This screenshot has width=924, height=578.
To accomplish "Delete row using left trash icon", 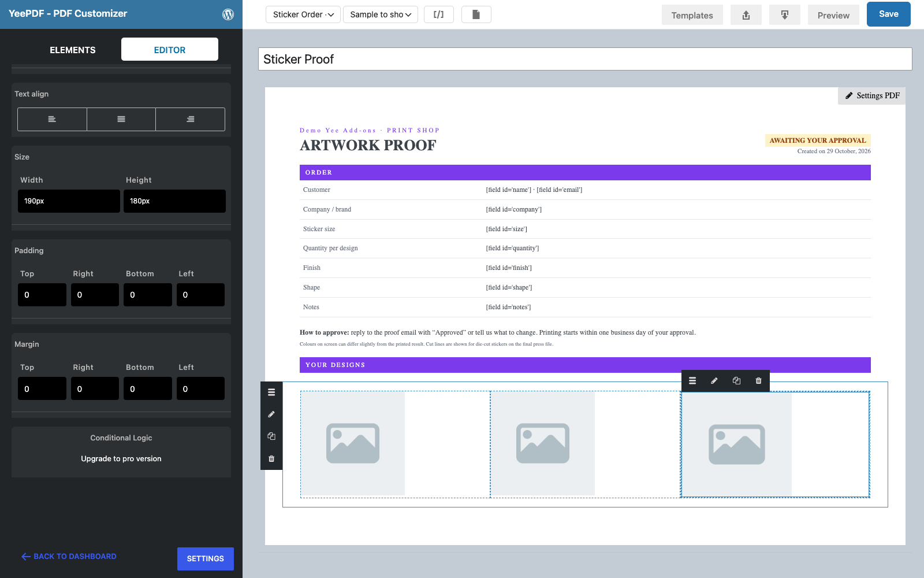I will [271, 459].
